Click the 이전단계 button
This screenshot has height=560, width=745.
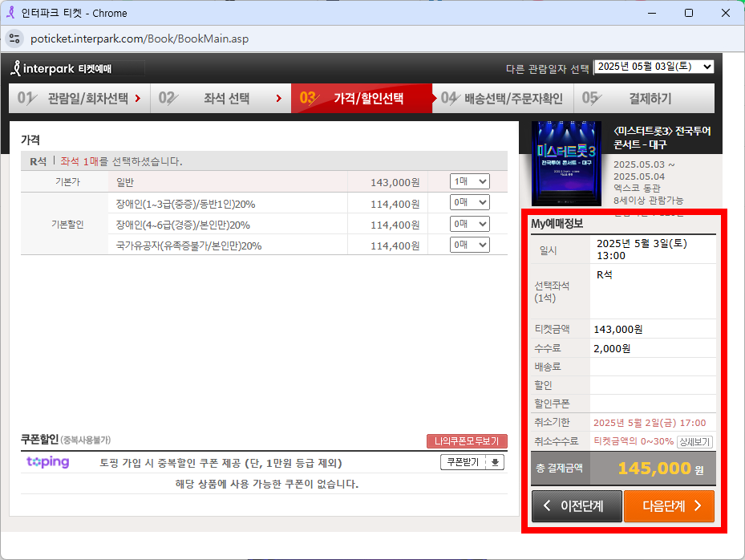tap(577, 505)
